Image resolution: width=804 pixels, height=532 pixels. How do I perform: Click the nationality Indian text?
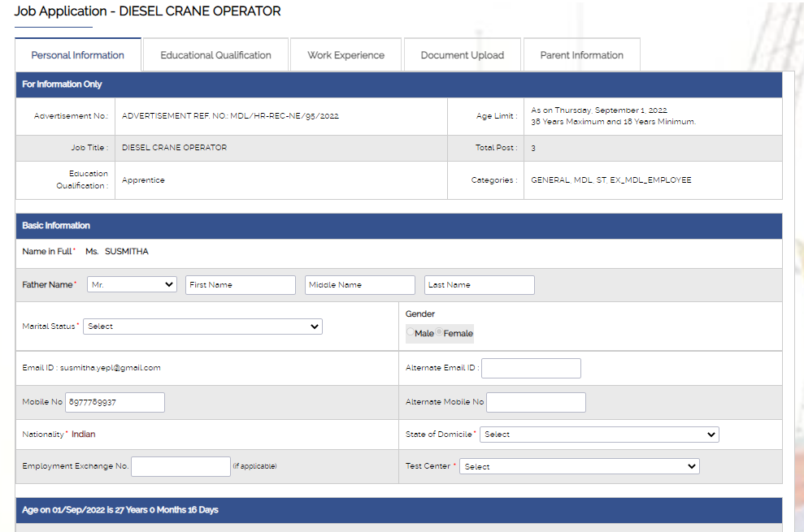click(x=84, y=434)
